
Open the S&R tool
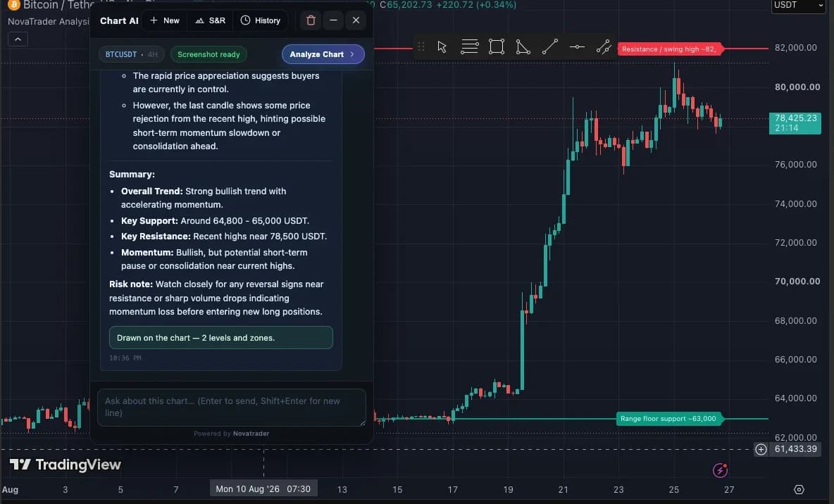[210, 20]
